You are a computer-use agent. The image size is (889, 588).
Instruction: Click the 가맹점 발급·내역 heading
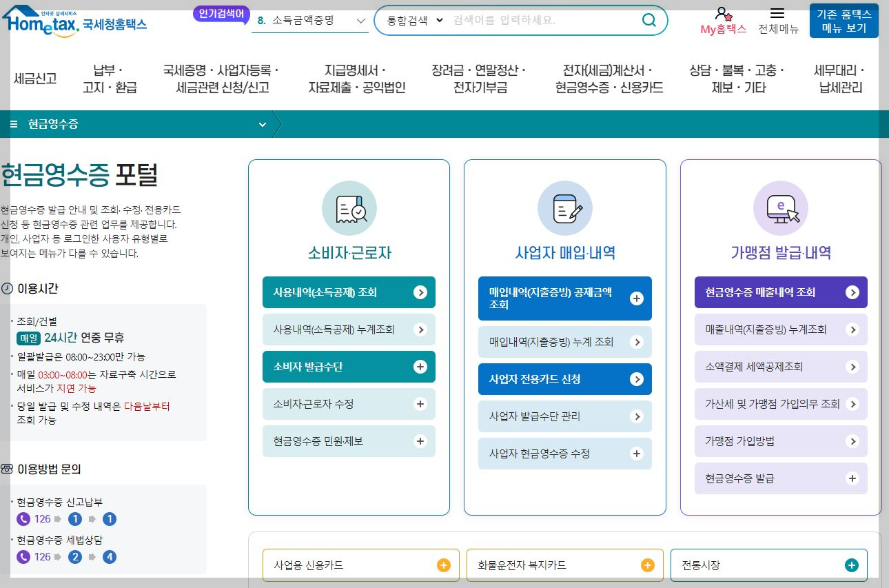781,253
